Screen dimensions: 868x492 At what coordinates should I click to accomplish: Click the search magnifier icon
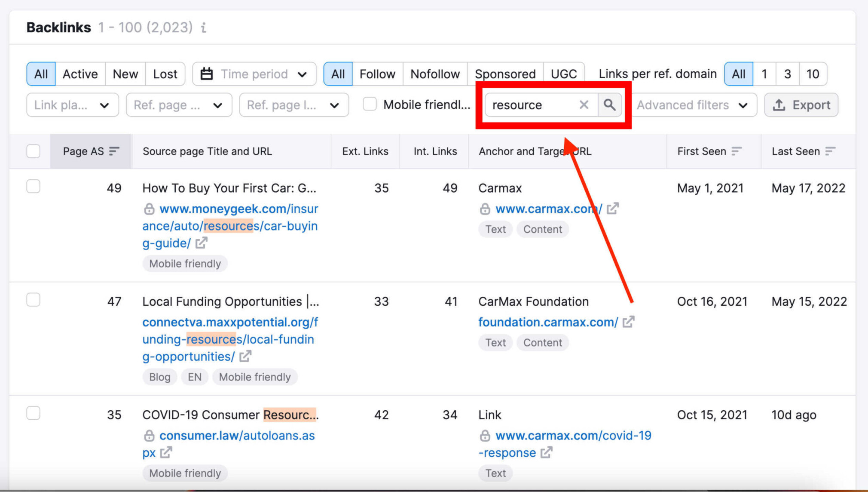coord(609,105)
